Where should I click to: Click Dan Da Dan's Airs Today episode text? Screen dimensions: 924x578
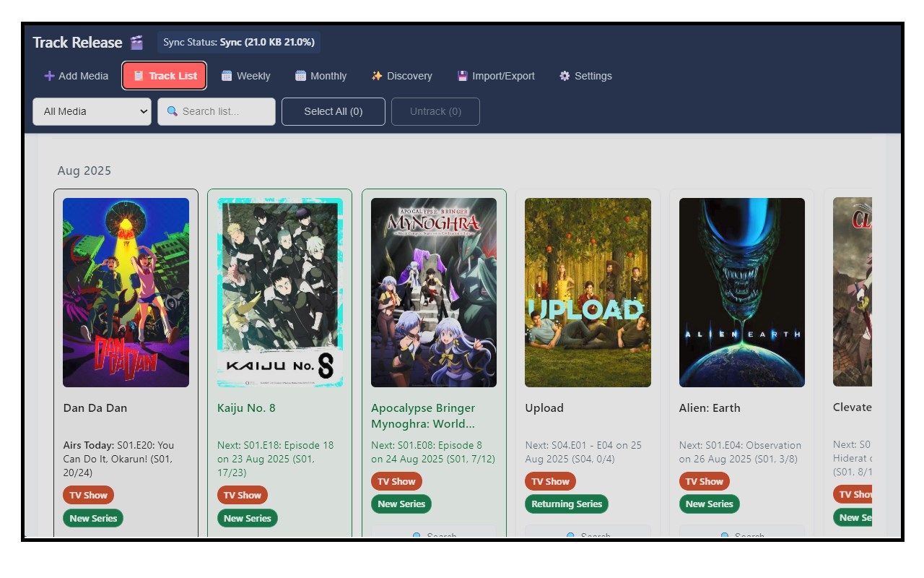click(119, 459)
